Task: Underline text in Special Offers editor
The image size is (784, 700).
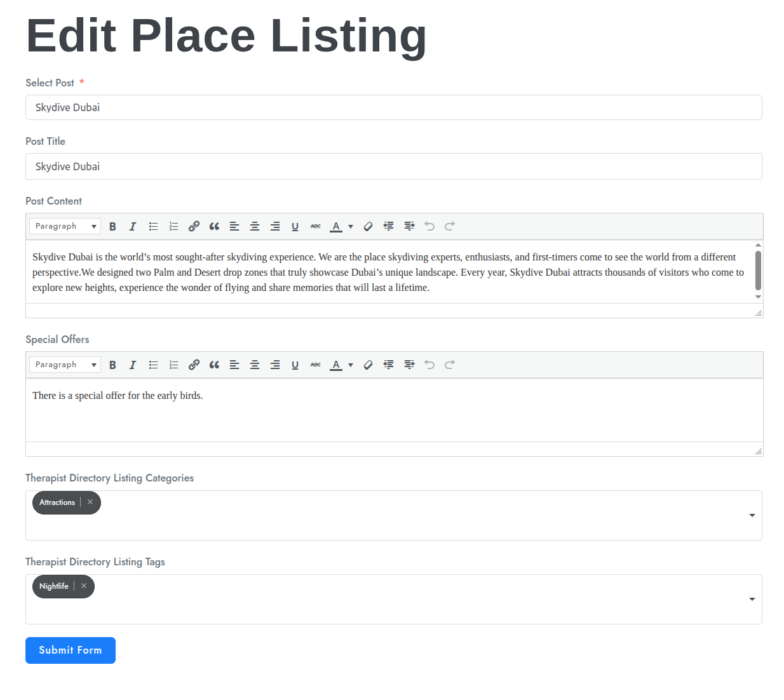Action: point(295,365)
